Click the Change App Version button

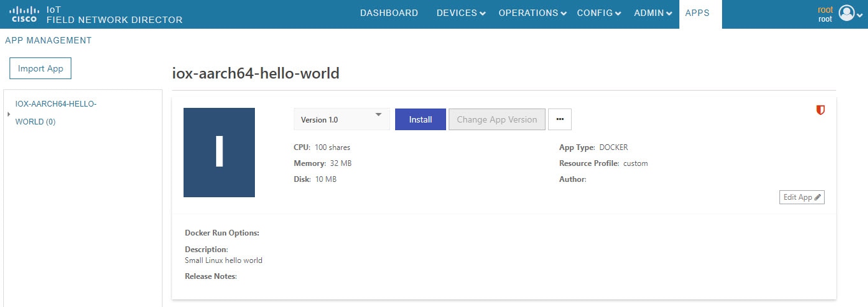tap(497, 119)
